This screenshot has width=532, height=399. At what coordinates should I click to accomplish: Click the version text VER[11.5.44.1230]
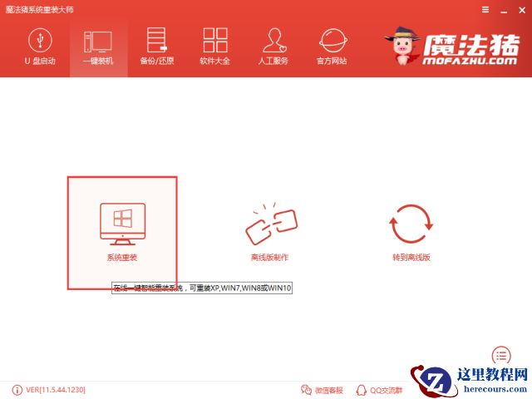[56, 390]
